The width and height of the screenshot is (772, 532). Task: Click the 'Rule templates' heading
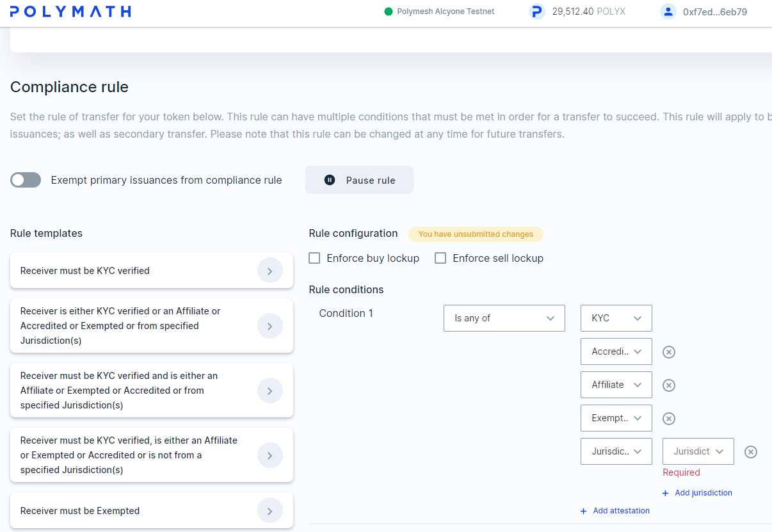click(46, 233)
